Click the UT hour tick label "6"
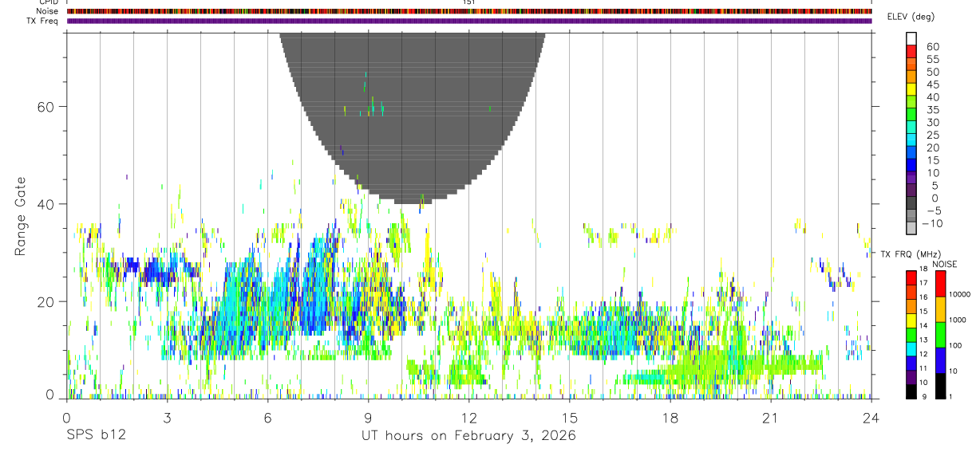This screenshot has width=980, height=452. (267, 418)
